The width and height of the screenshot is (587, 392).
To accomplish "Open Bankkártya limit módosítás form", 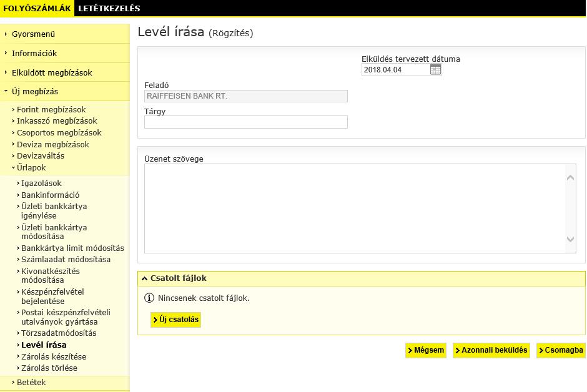I will [x=72, y=248].
